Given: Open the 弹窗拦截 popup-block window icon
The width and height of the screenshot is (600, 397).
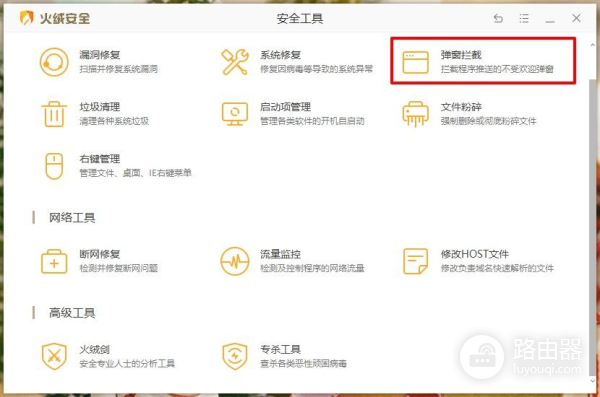Looking at the screenshot, I should [415, 62].
